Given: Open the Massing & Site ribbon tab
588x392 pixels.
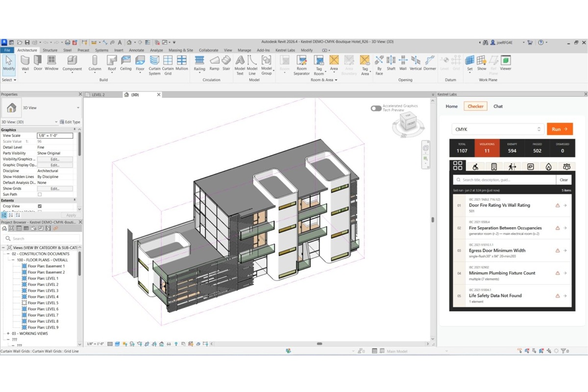Looking at the screenshot, I should (181, 50).
